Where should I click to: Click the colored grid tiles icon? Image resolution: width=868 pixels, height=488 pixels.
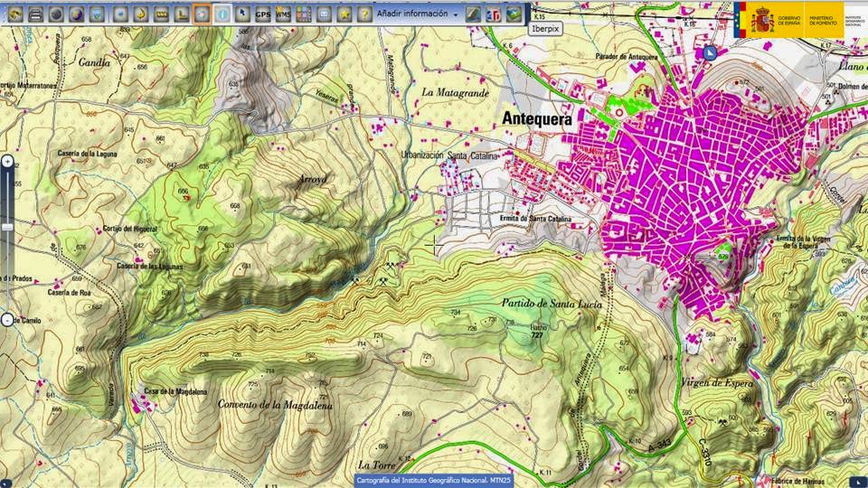click(x=304, y=14)
